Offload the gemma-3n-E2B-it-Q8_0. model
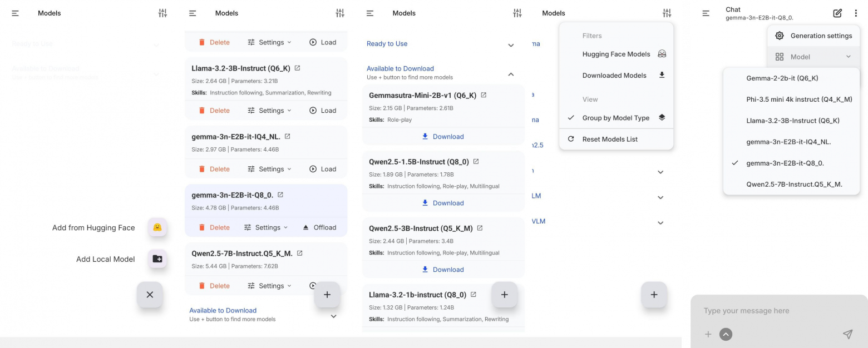The image size is (868, 348). tap(319, 227)
